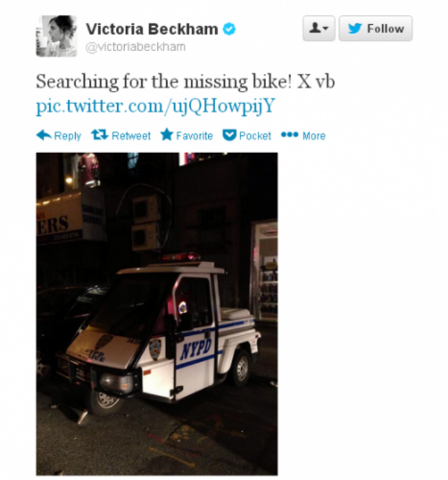The image size is (448, 480).
Task: Open the Victoria Beckham display name
Action: point(152,29)
